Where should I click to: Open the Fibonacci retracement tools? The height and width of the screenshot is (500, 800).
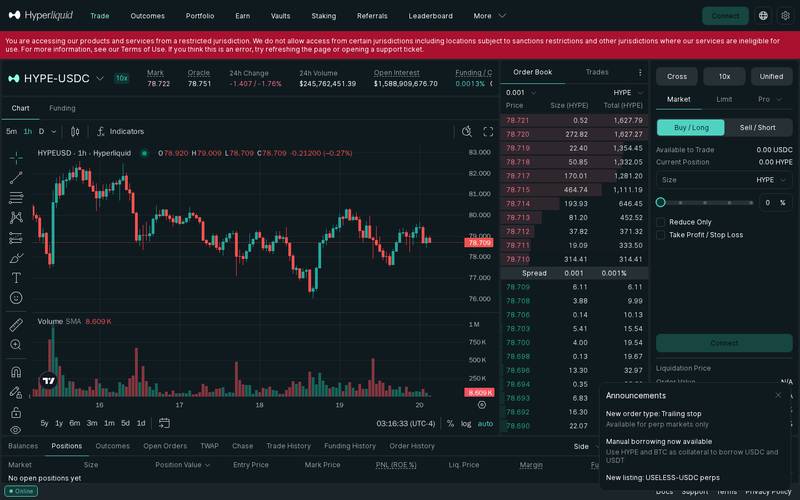(x=16, y=197)
